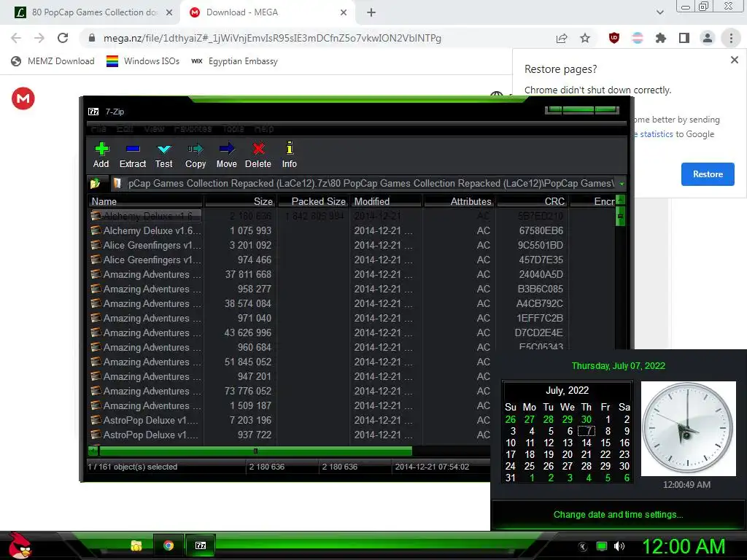Click the Add button in 7-Zip
The image size is (747, 560).
pos(101,155)
